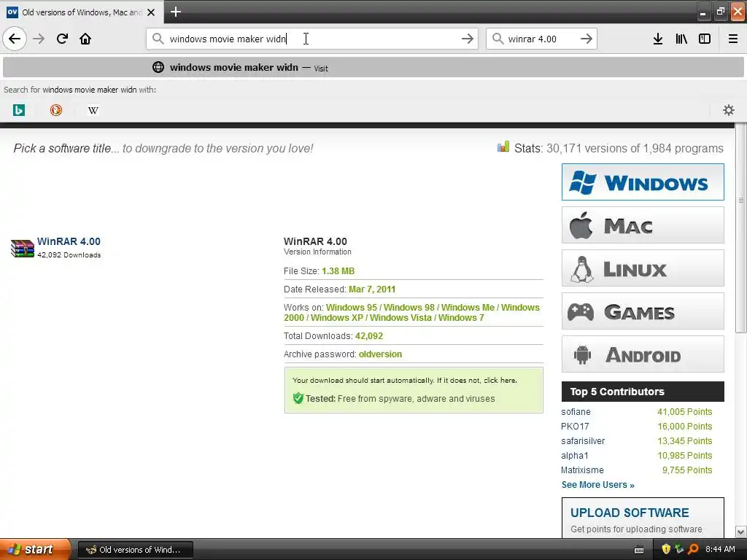
Task: Click See More Users link
Action: [x=598, y=485]
